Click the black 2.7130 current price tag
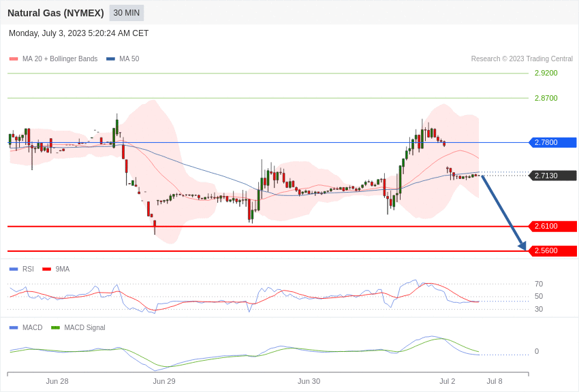579x392 pixels. tap(553, 176)
